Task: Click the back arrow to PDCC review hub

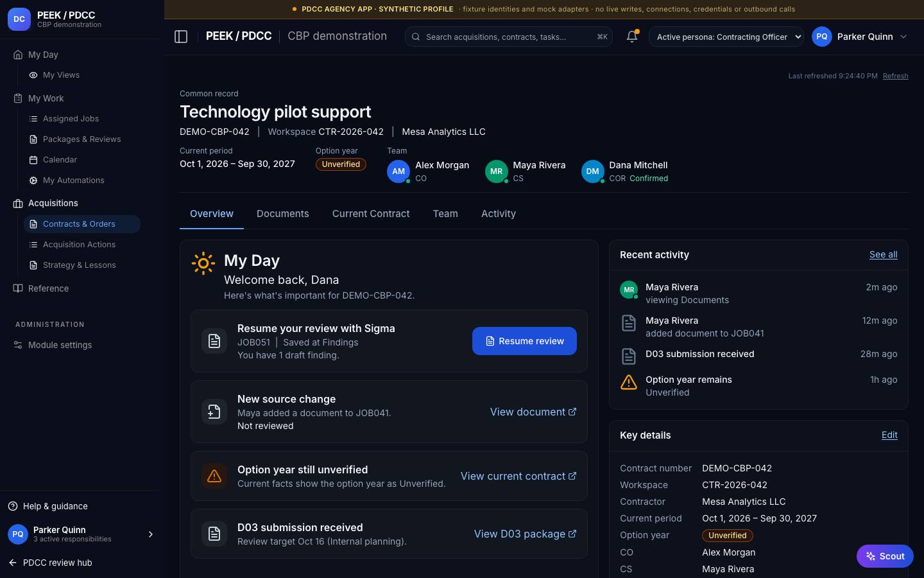Action: click(13, 563)
